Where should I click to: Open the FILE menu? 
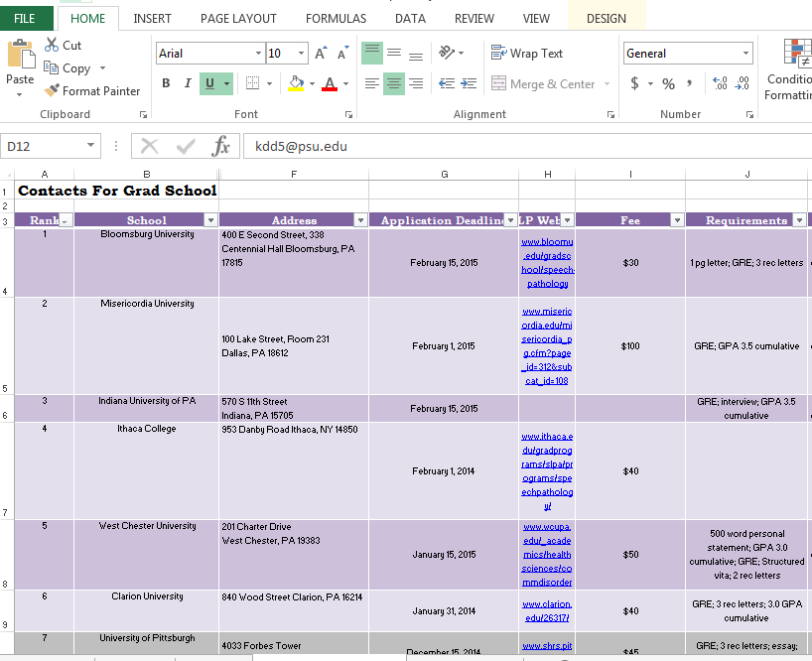[x=26, y=17]
